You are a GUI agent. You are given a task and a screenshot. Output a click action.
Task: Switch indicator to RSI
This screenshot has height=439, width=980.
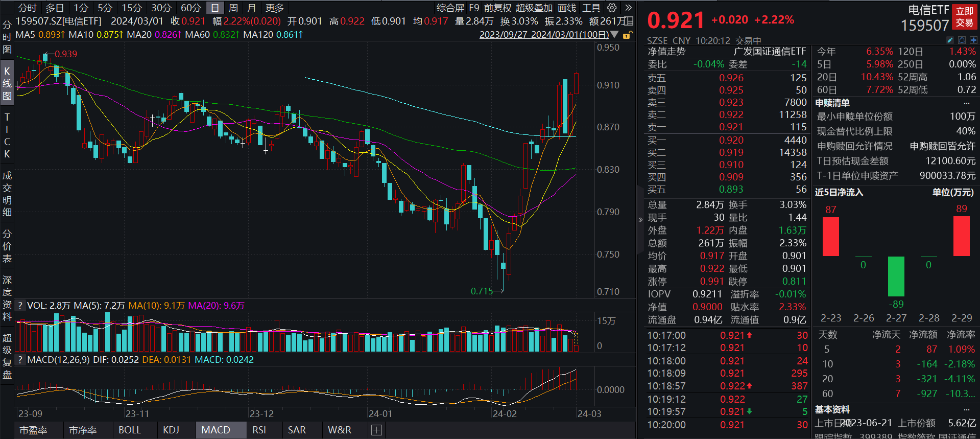259,430
